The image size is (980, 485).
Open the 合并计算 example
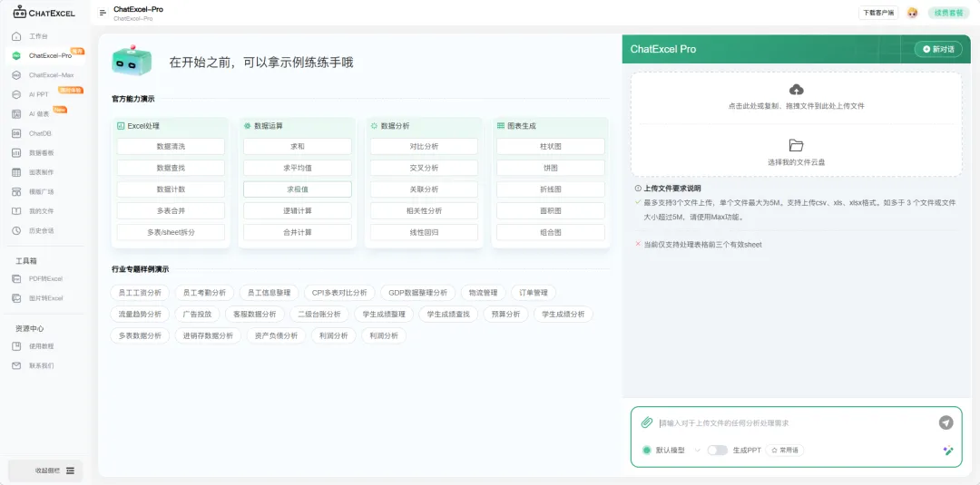click(x=298, y=232)
